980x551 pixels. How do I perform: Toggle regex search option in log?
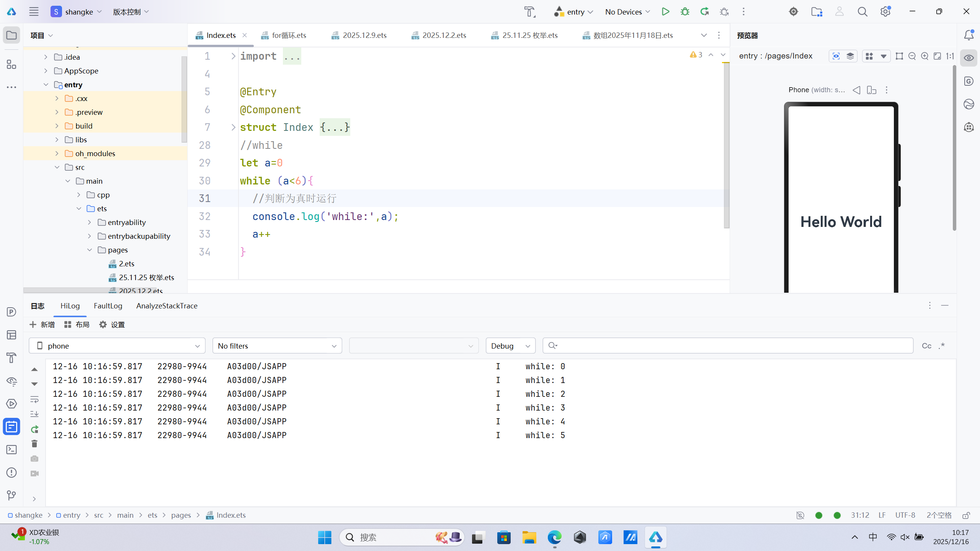[x=942, y=346]
